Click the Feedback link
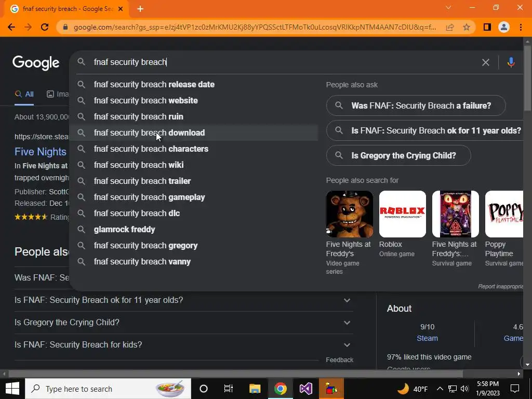This screenshot has width=532, height=399. (340, 360)
